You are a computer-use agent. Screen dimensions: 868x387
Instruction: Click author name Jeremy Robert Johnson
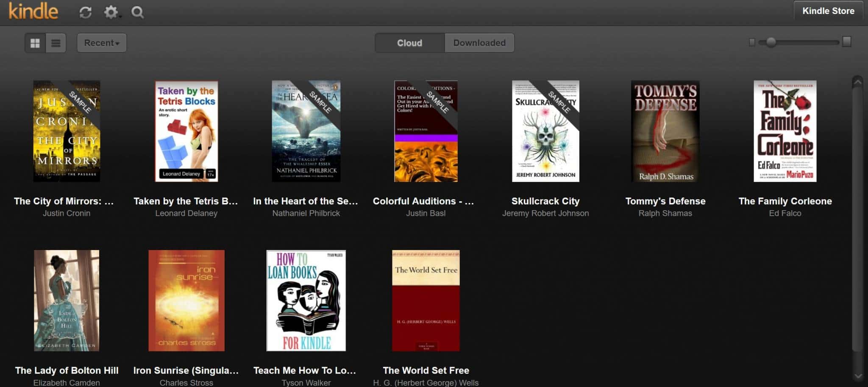coord(545,213)
